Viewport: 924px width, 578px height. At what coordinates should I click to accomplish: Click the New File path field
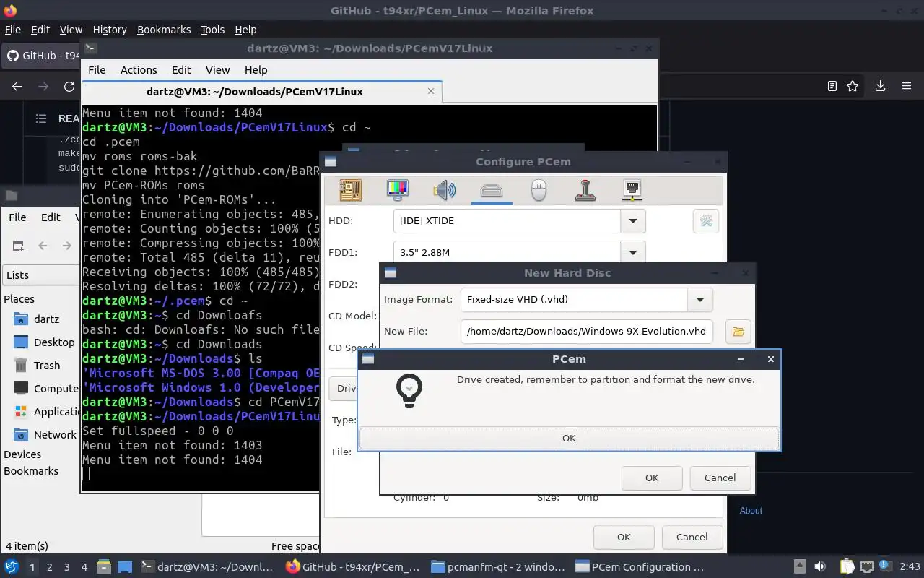pyautogui.click(x=587, y=332)
